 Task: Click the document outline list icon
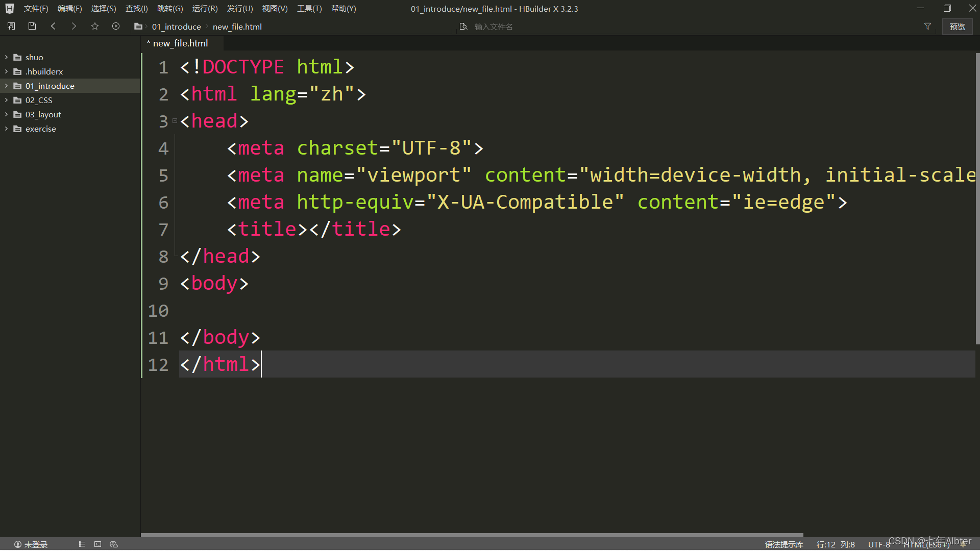pos(82,544)
